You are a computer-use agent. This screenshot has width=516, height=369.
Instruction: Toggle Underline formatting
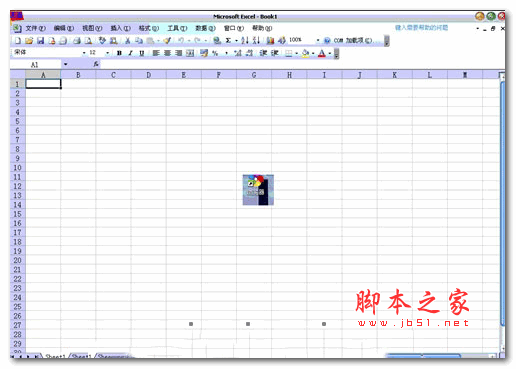tap(142, 53)
